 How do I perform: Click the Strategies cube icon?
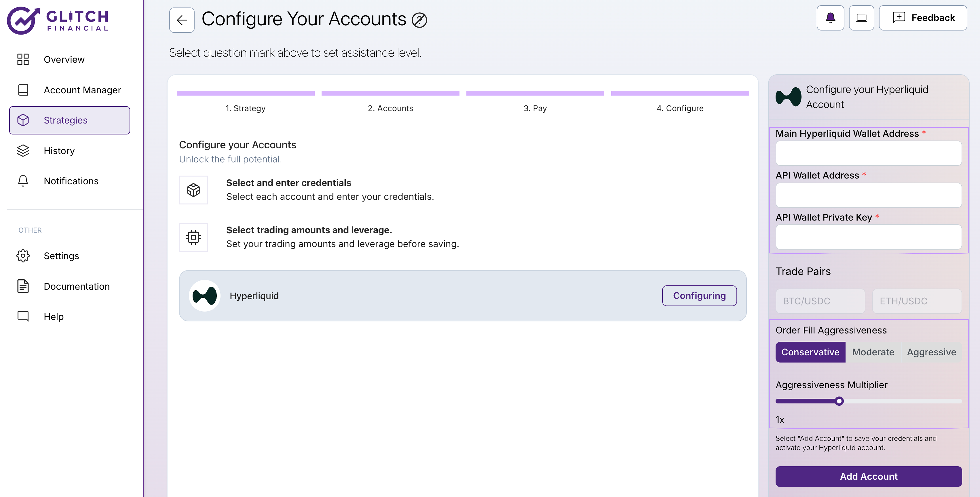tap(23, 120)
